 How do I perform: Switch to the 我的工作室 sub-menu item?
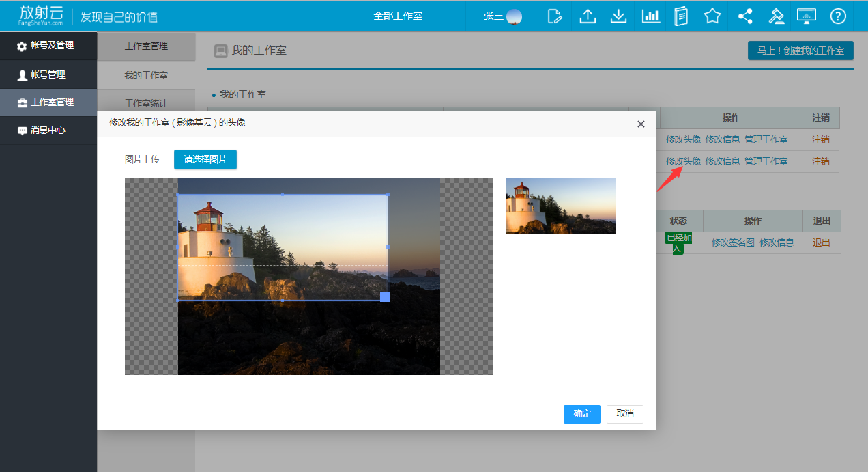pos(146,75)
